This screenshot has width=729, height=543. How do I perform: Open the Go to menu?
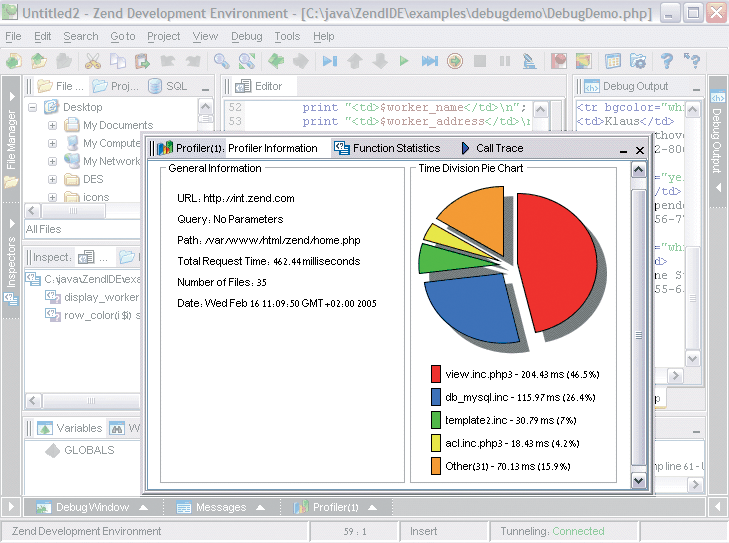[x=123, y=36]
